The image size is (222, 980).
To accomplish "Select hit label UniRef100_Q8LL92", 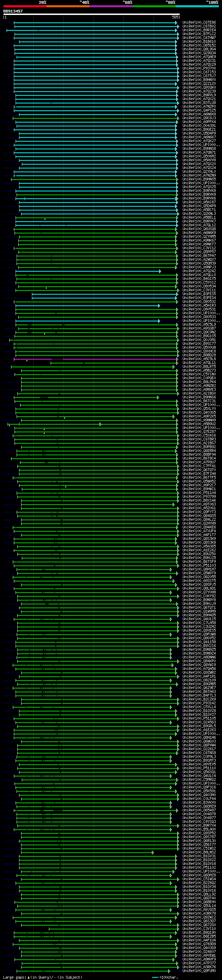I will point(199,894).
